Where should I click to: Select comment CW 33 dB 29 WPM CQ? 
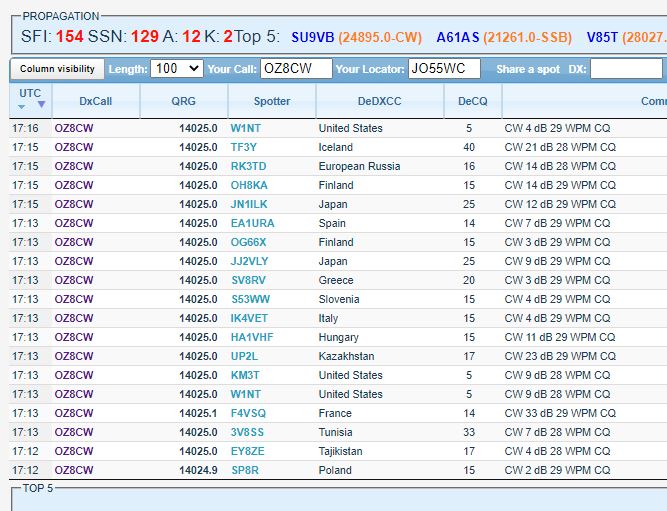pos(560,413)
